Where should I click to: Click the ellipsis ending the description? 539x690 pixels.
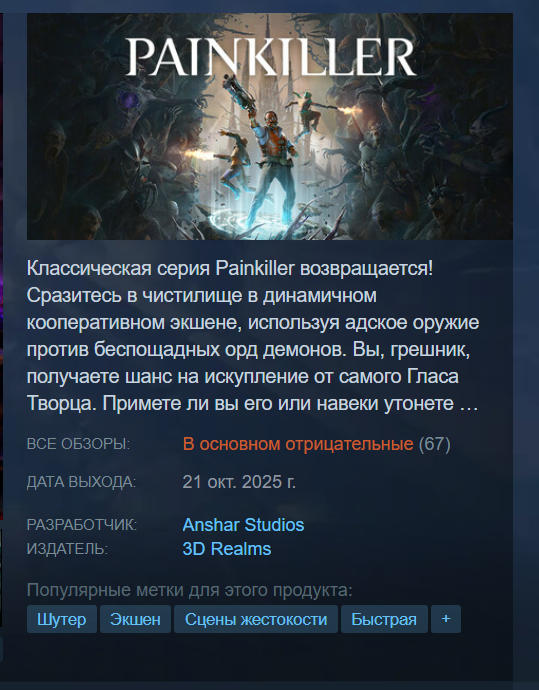point(469,404)
